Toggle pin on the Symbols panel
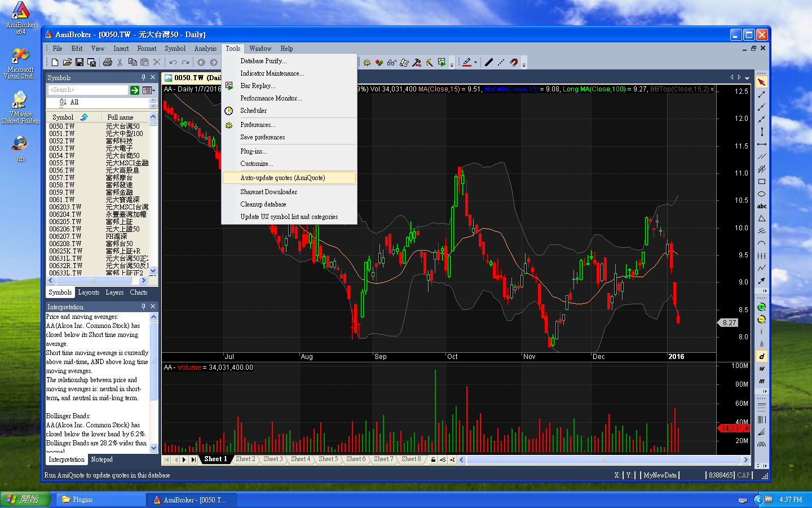 point(143,77)
